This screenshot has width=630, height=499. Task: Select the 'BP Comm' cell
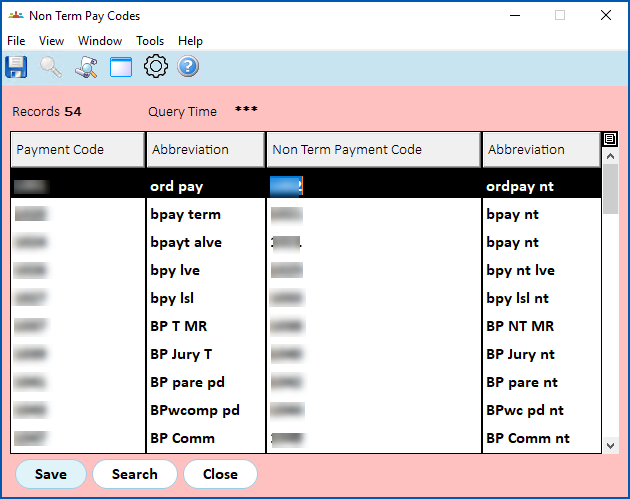click(206, 438)
